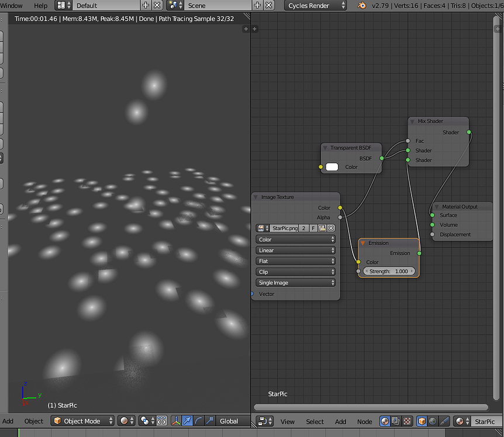
Task: Open viewport shading selector sphere icon
Action: [x=126, y=421]
